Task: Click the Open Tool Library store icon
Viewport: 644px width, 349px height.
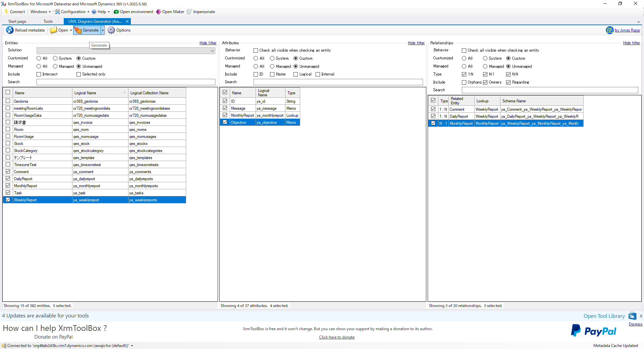Action: click(633, 316)
